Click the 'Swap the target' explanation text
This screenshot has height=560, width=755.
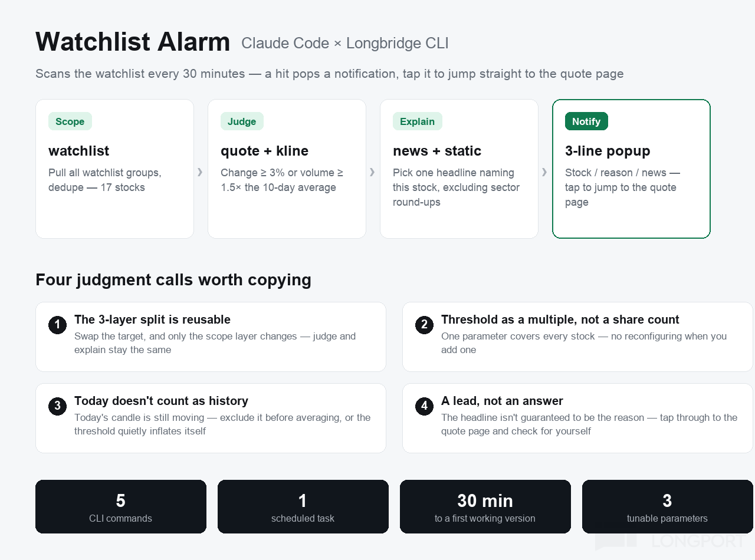point(215,343)
